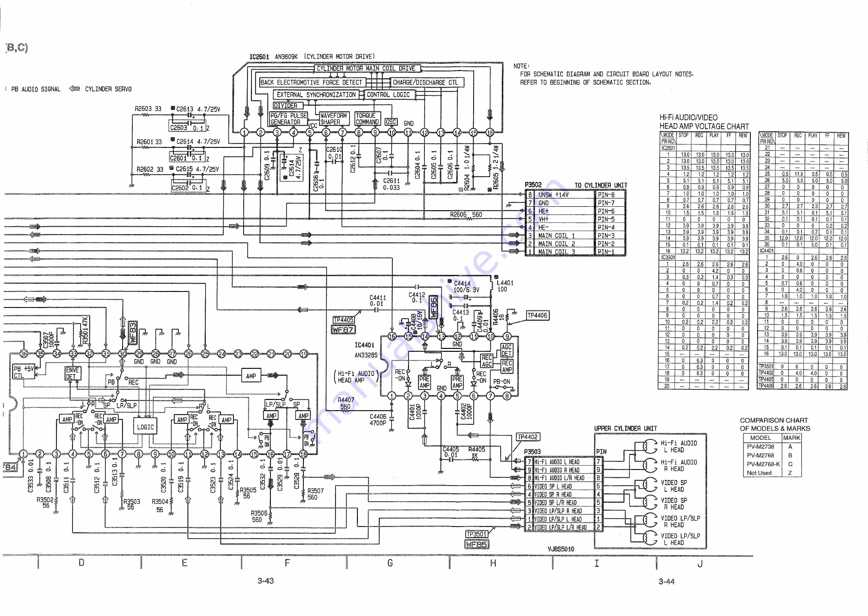The height and width of the screenshot is (616, 868).
Task: Click the VIDEO SP L/R HEAD connector row
Action: point(564,503)
